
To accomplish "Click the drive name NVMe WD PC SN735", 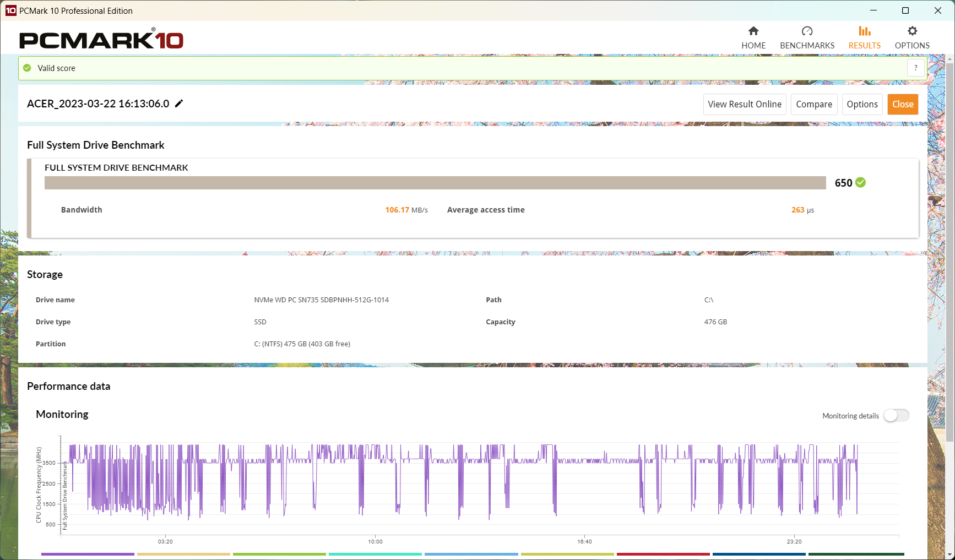I will 322,300.
